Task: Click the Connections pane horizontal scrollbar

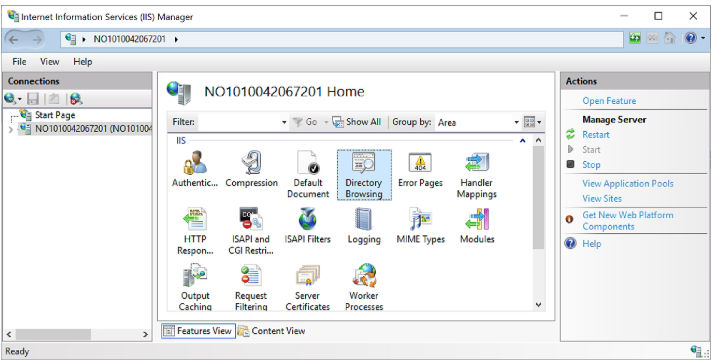Action: 53,335
